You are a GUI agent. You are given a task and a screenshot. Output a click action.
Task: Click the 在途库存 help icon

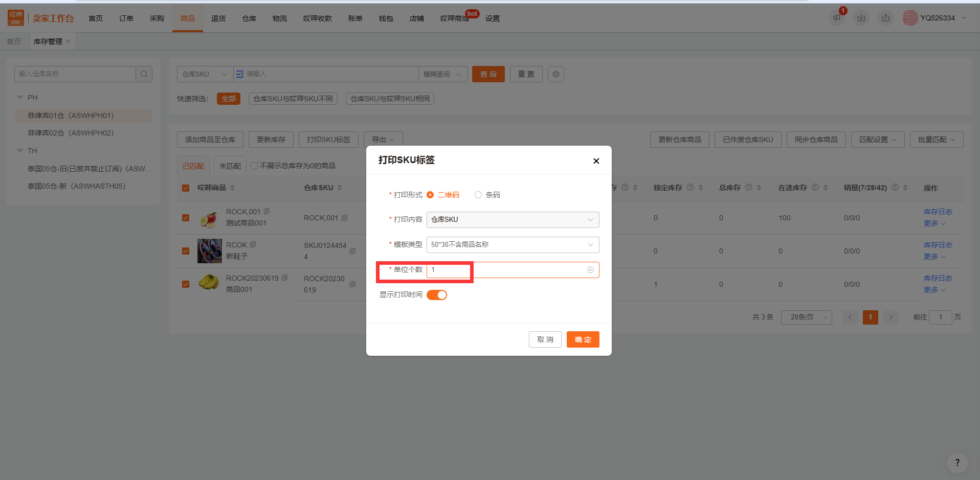click(x=815, y=187)
